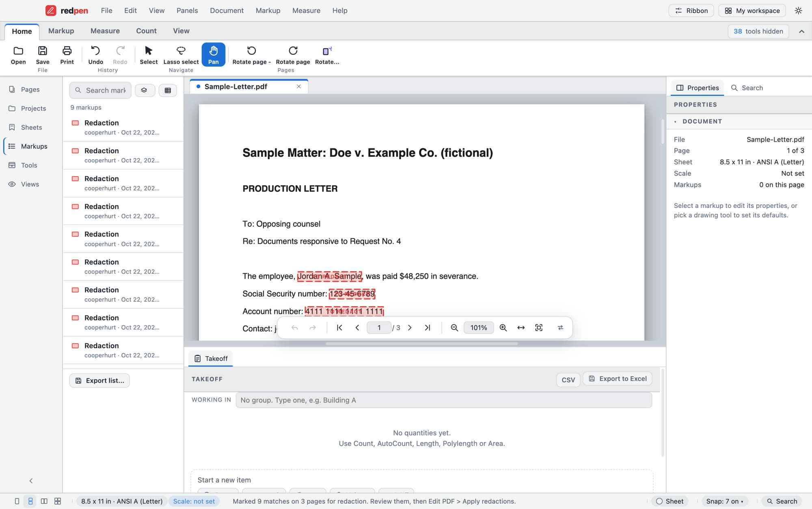Screen dimensions: 812x509
Task: Open a file with the Open tool
Action: (18, 55)
